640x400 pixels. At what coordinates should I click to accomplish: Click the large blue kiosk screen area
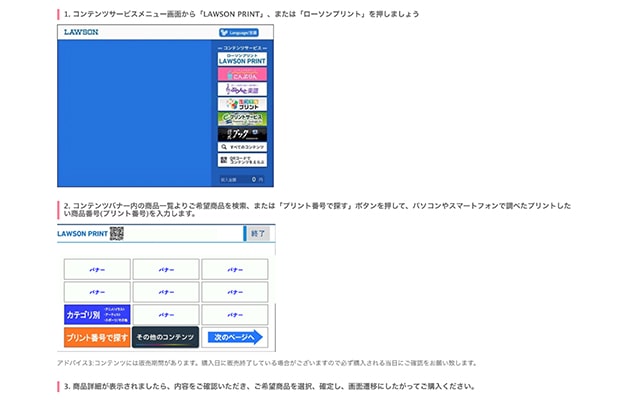point(134,113)
